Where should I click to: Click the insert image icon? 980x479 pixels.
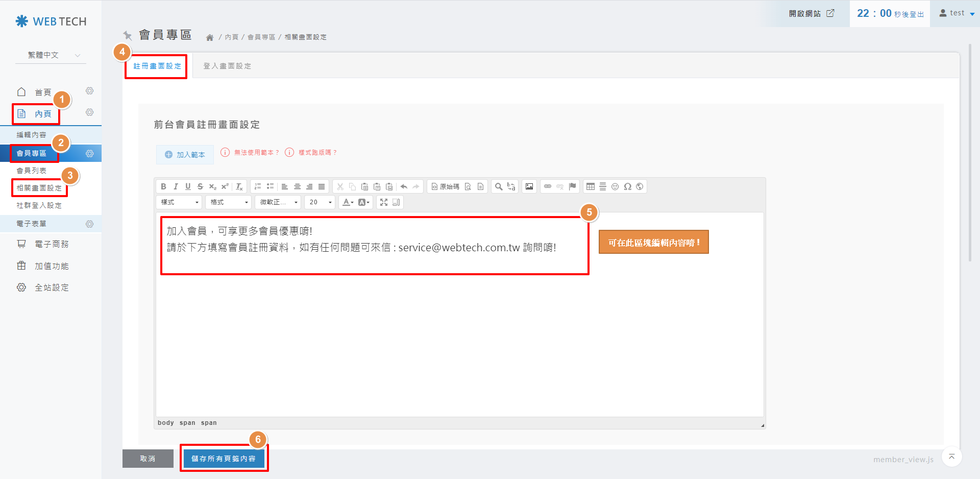(x=529, y=186)
